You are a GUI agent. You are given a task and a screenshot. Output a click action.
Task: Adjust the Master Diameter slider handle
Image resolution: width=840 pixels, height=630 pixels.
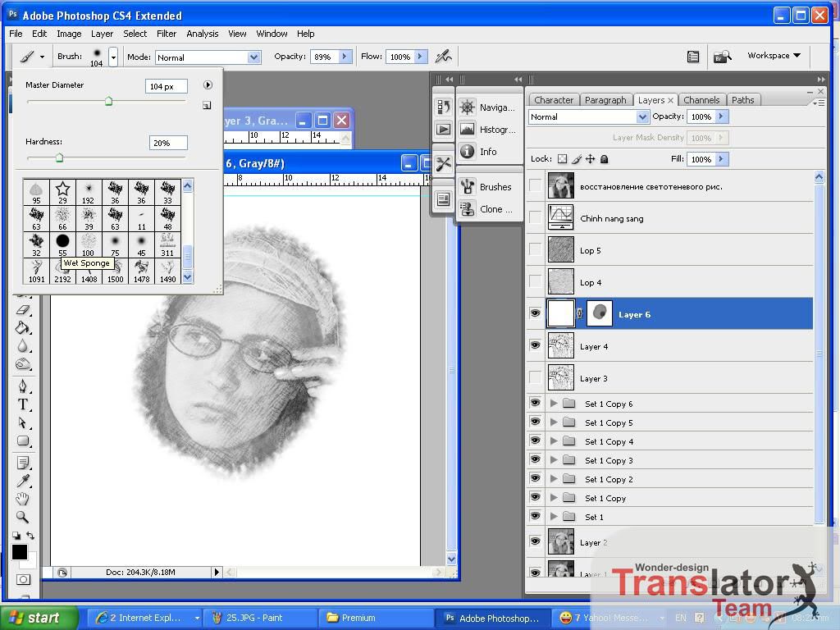click(109, 101)
